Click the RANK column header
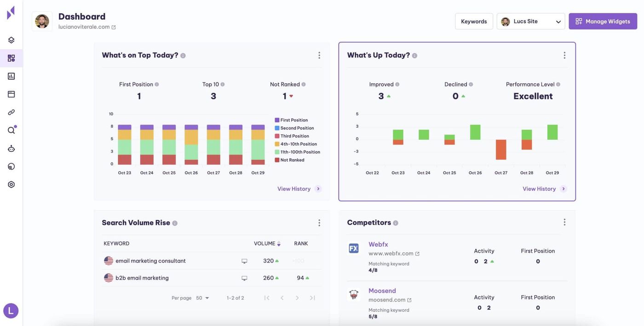This screenshot has width=644, height=326. pos(301,244)
